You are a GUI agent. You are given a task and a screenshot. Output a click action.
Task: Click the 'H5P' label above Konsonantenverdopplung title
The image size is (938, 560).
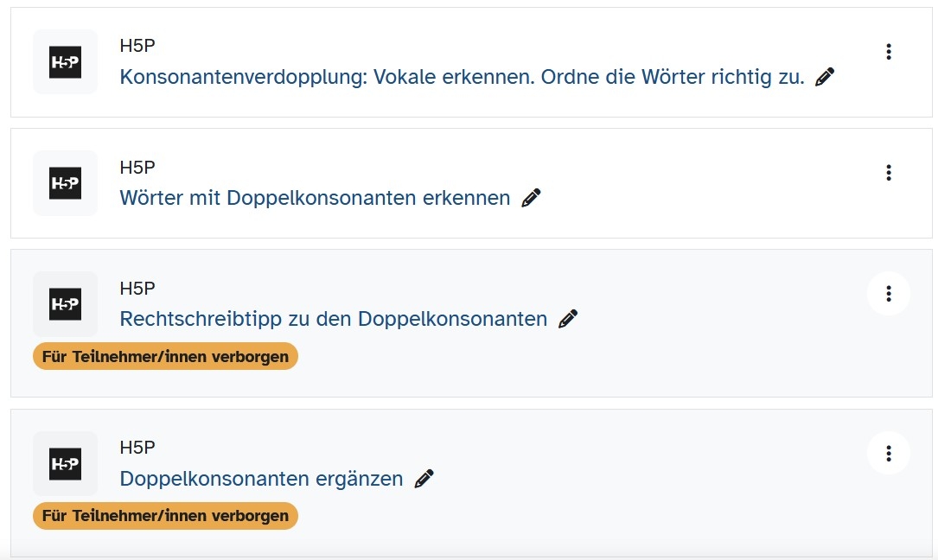tap(137, 46)
